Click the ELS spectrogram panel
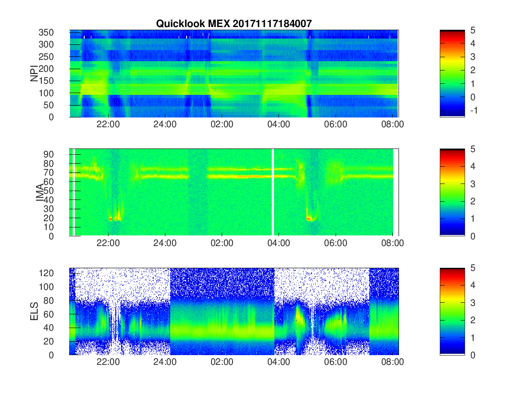This screenshot has width=532, height=399. pyautogui.click(x=234, y=311)
